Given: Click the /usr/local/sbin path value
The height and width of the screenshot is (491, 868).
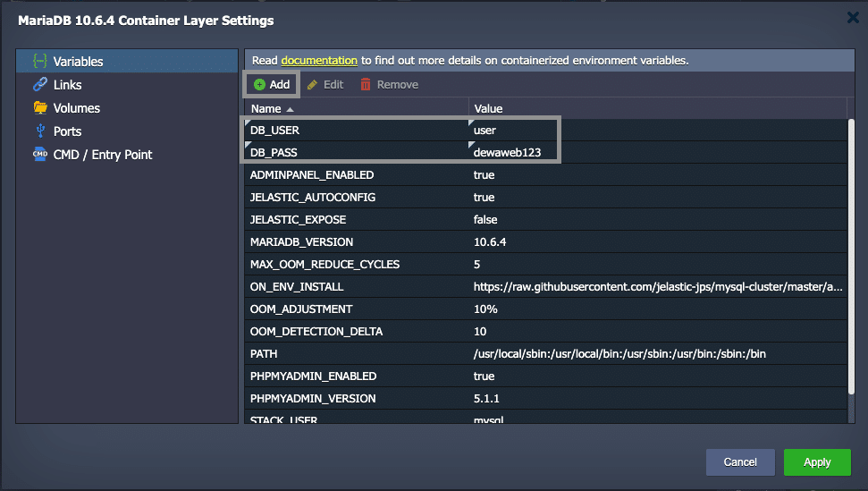Looking at the screenshot, I should pos(619,354).
